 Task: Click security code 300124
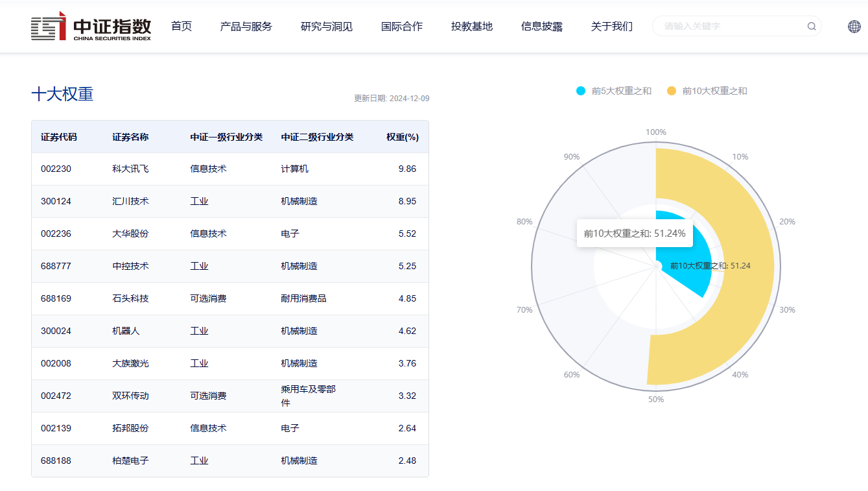56,201
